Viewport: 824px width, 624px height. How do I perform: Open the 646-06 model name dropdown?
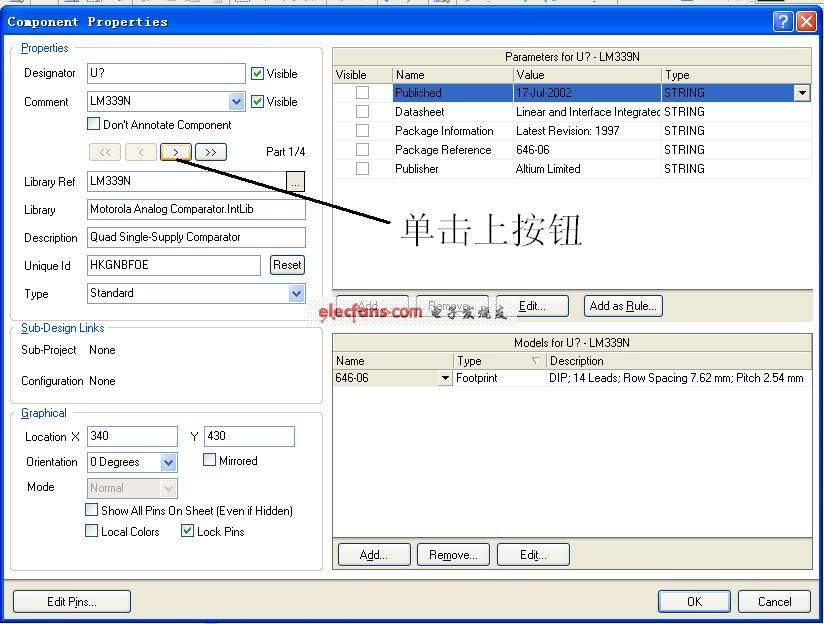click(x=445, y=378)
